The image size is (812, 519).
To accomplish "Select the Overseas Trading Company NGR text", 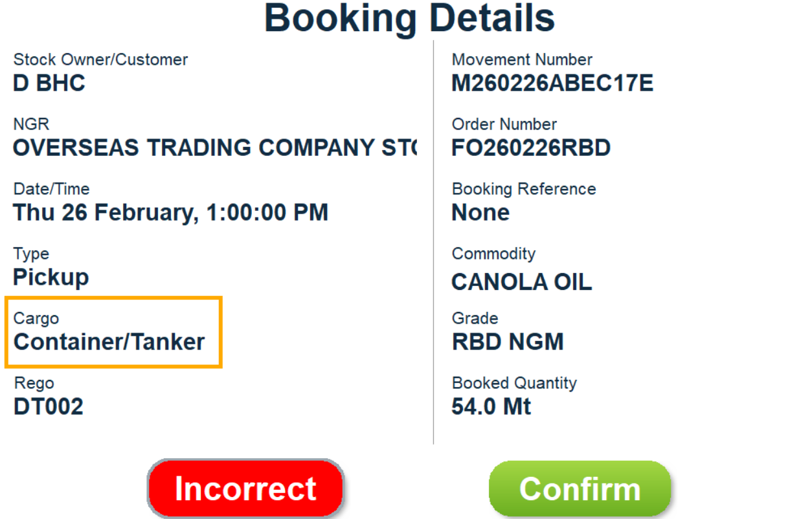I will coord(214,148).
